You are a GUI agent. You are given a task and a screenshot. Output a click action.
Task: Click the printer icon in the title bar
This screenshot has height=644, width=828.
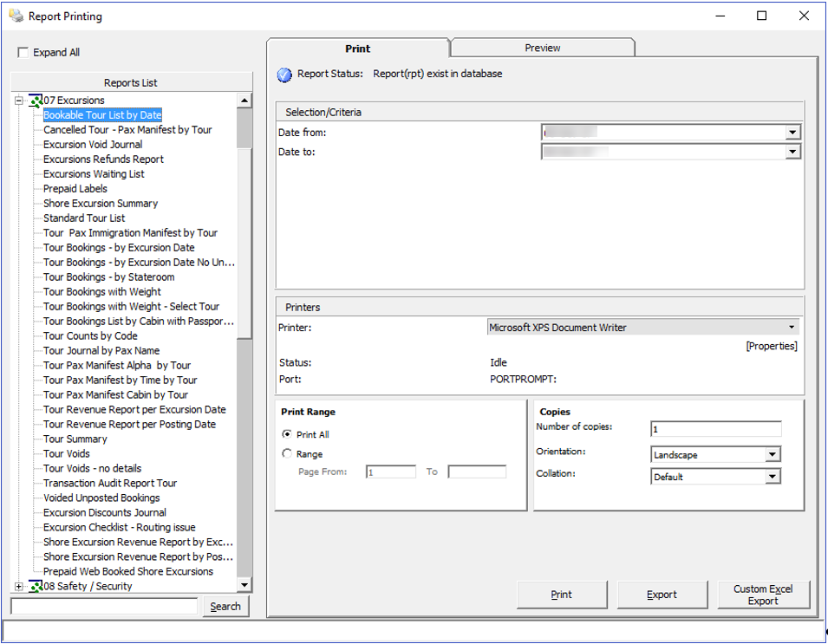[17, 15]
